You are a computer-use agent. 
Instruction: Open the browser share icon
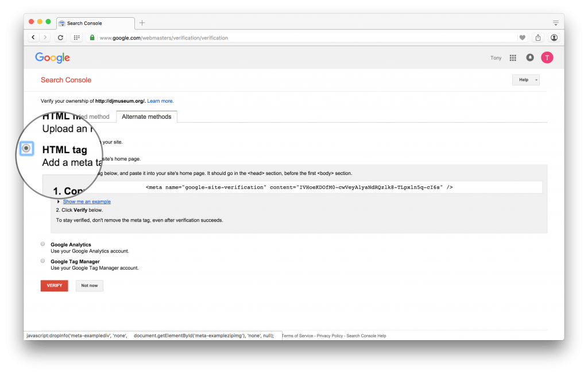537,37
